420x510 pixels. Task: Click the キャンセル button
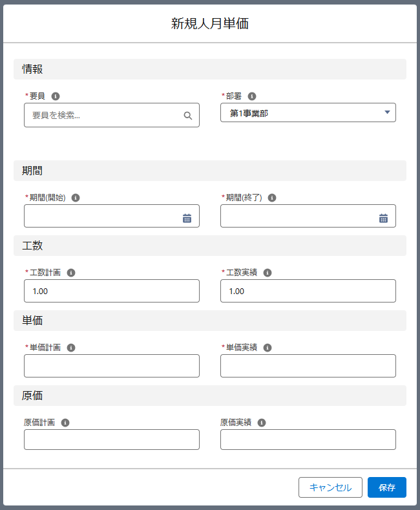tap(330, 487)
